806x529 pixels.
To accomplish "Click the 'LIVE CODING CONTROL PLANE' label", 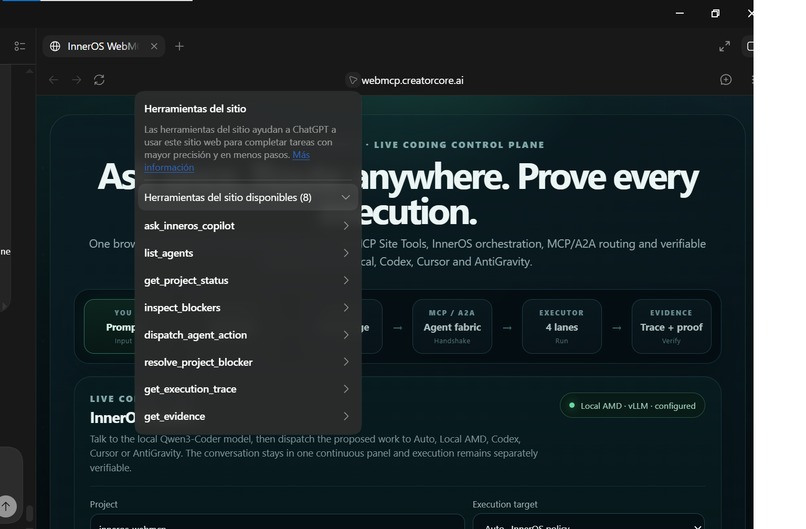I will (x=459, y=145).
